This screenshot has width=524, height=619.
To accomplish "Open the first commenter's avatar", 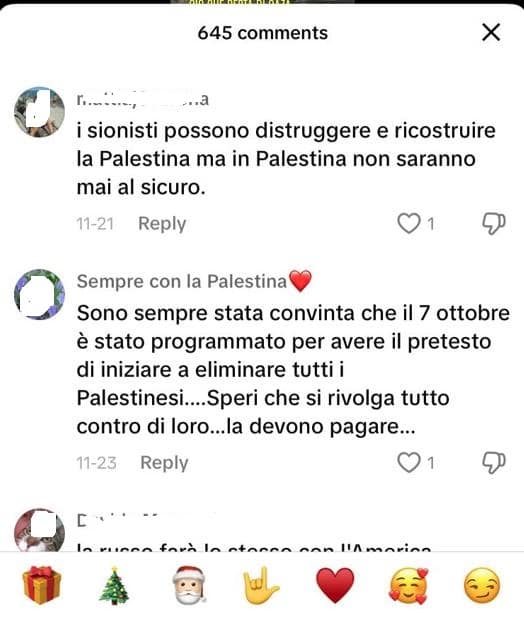I will tap(39, 112).
